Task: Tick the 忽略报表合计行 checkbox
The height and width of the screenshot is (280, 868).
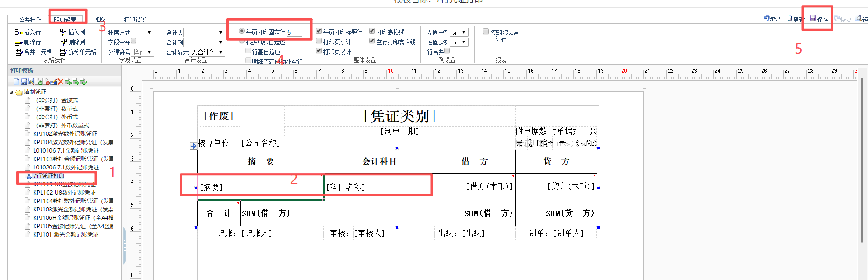Action: click(x=486, y=32)
